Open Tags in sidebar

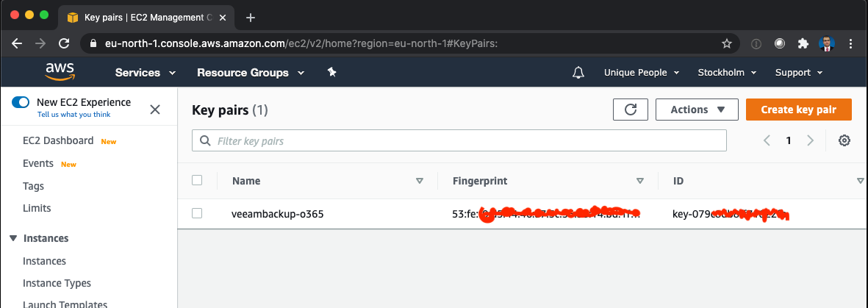coord(33,186)
